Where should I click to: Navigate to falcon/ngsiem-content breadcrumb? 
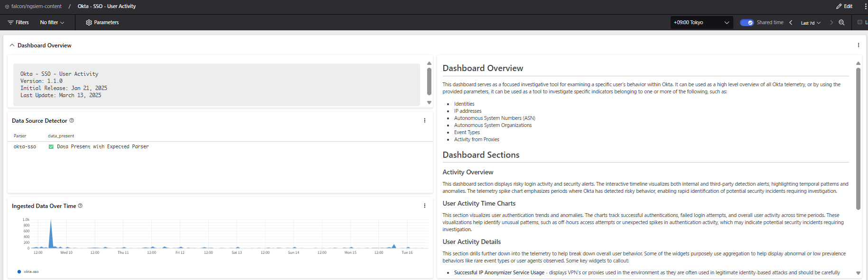click(x=36, y=6)
